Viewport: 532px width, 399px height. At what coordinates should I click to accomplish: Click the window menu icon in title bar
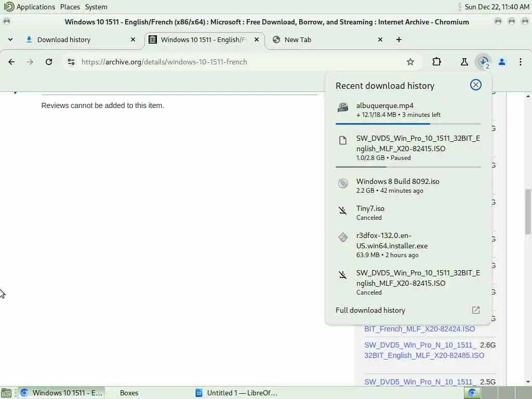6,22
